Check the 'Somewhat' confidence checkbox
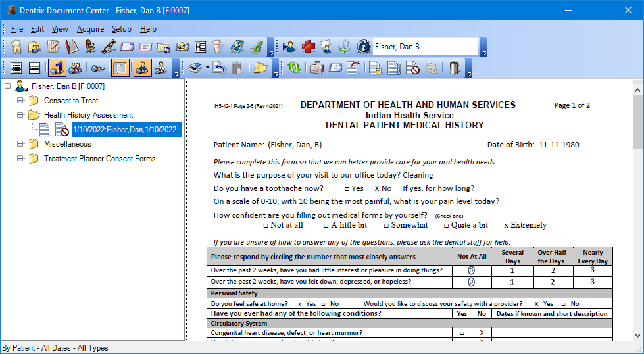The height and width of the screenshot is (354, 644). click(x=386, y=226)
